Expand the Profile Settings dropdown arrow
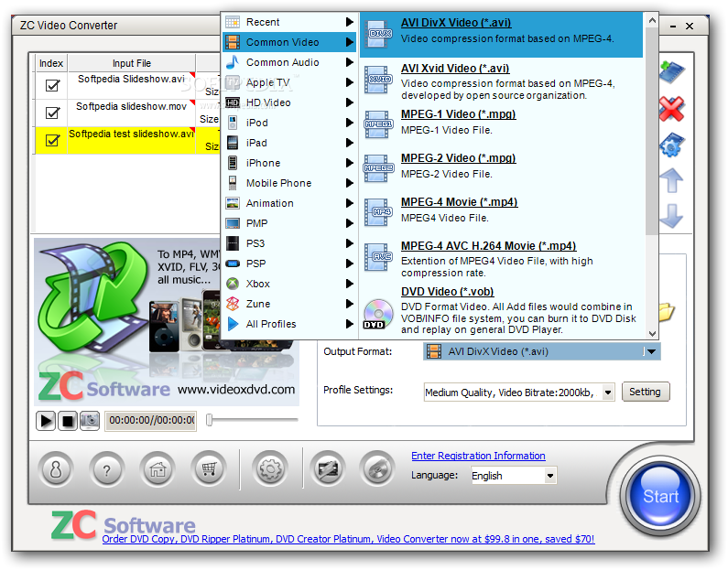Viewport: 728px width, 570px height. [x=608, y=393]
